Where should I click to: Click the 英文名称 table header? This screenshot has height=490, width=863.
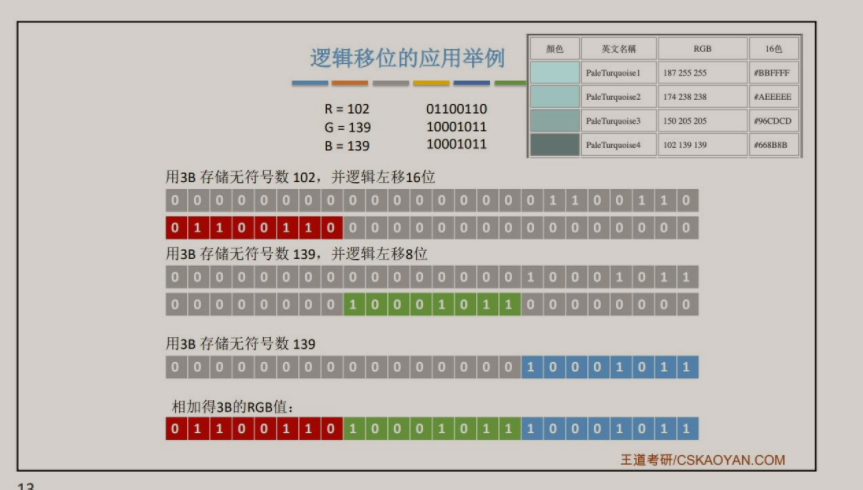tap(619, 49)
